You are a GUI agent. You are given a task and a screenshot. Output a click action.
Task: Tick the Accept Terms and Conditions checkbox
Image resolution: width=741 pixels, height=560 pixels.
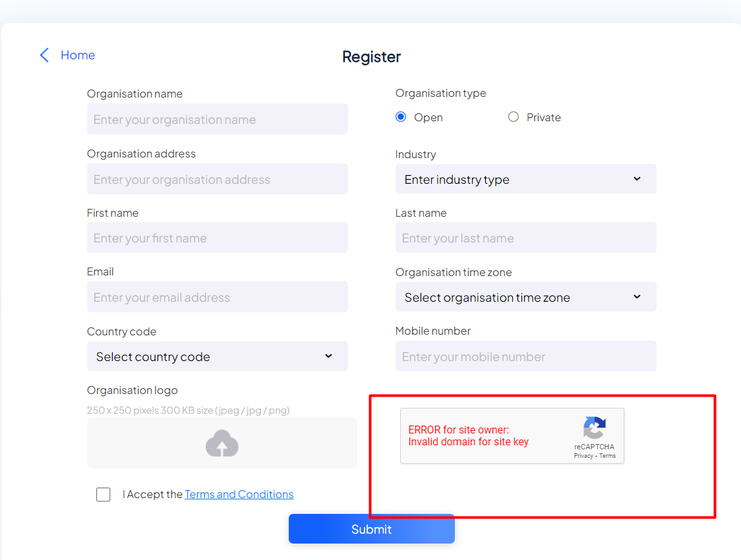(x=104, y=495)
